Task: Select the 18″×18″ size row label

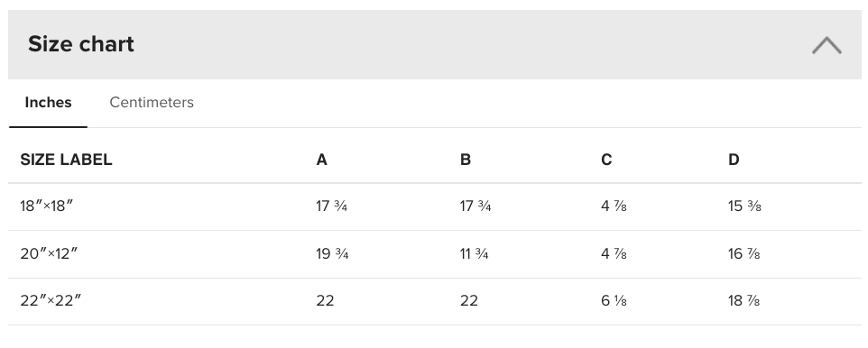Action: [x=47, y=206]
